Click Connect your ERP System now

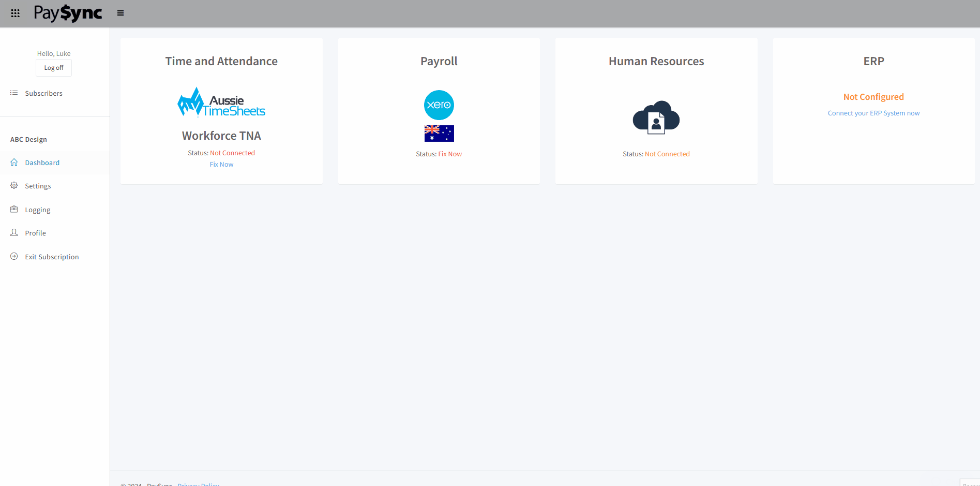[873, 113]
